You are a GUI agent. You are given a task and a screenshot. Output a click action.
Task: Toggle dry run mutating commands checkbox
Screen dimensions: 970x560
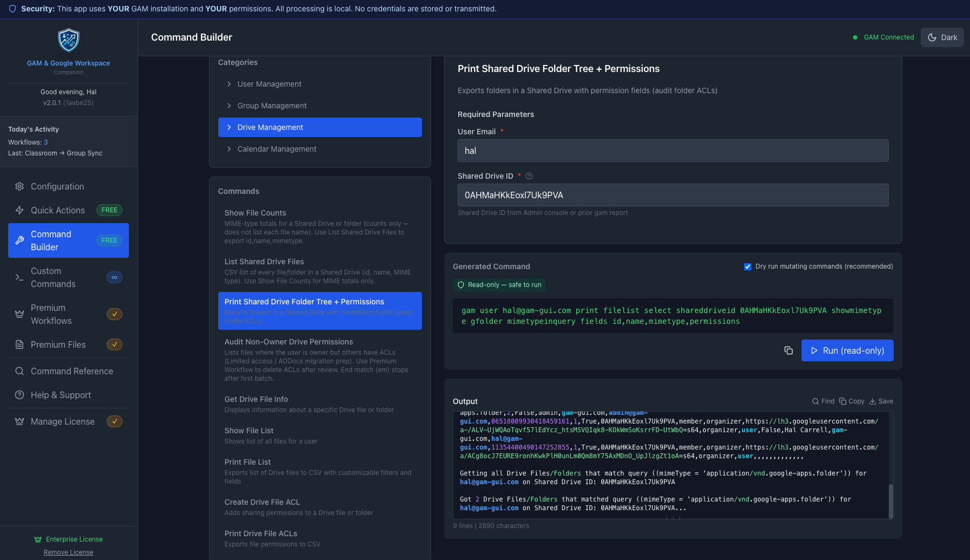tap(747, 266)
